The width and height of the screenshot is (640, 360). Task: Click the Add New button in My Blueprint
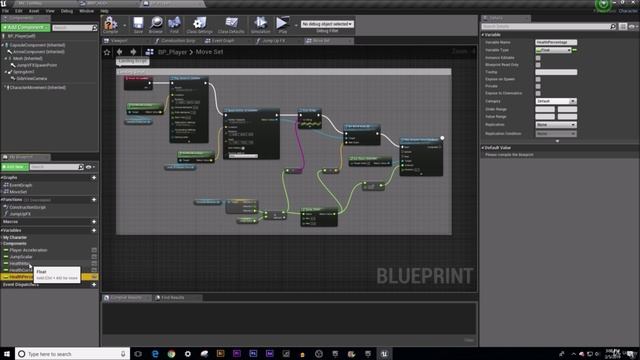pos(15,167)
